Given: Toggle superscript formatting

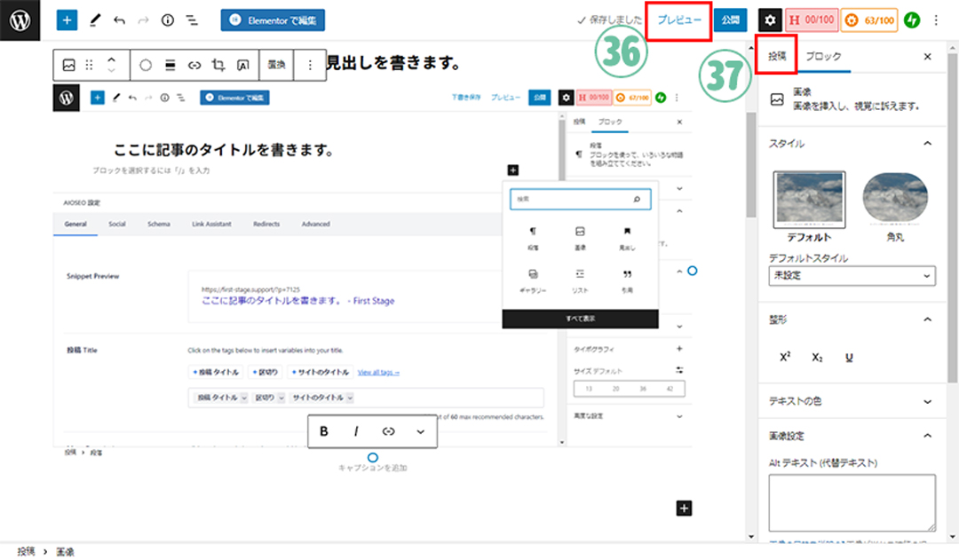Looking at the screenshot, I should click(785, 357).
